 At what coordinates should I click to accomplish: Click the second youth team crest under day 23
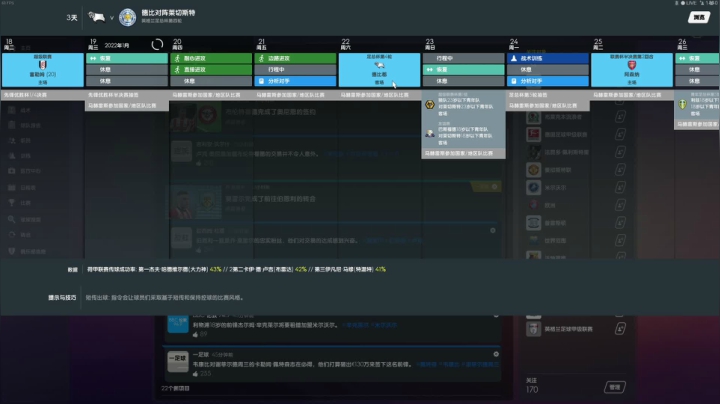430,133
